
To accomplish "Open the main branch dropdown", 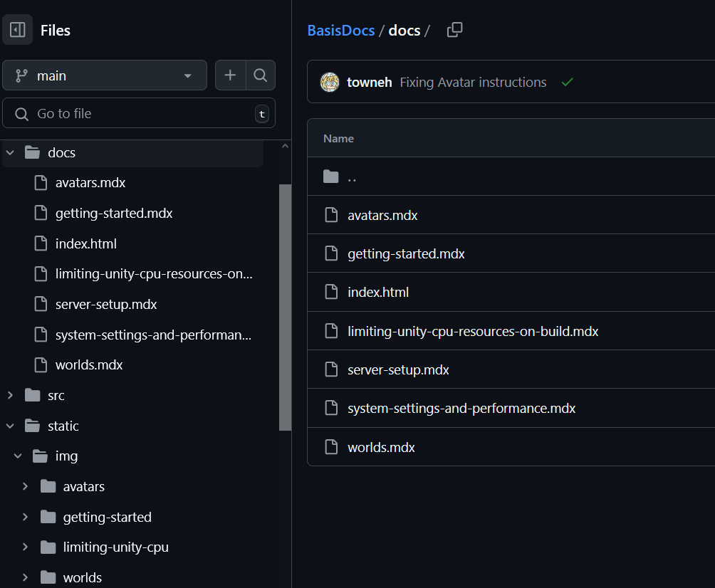I will (105, 75).
